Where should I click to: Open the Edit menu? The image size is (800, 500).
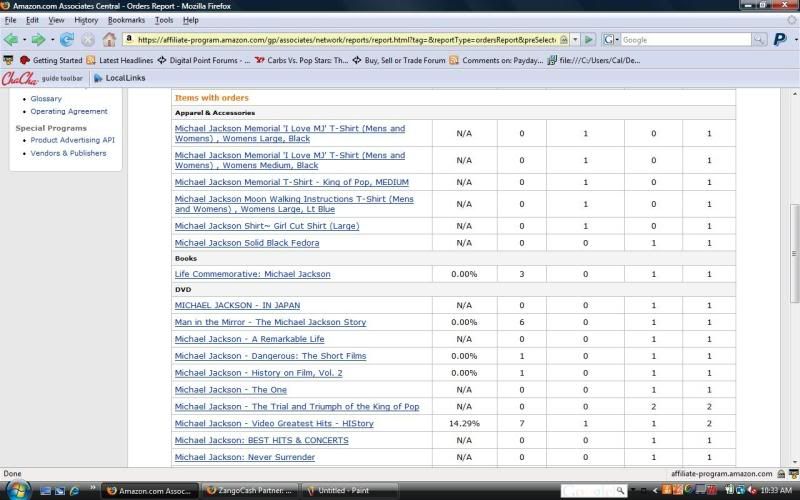click(x=32, y=20)
